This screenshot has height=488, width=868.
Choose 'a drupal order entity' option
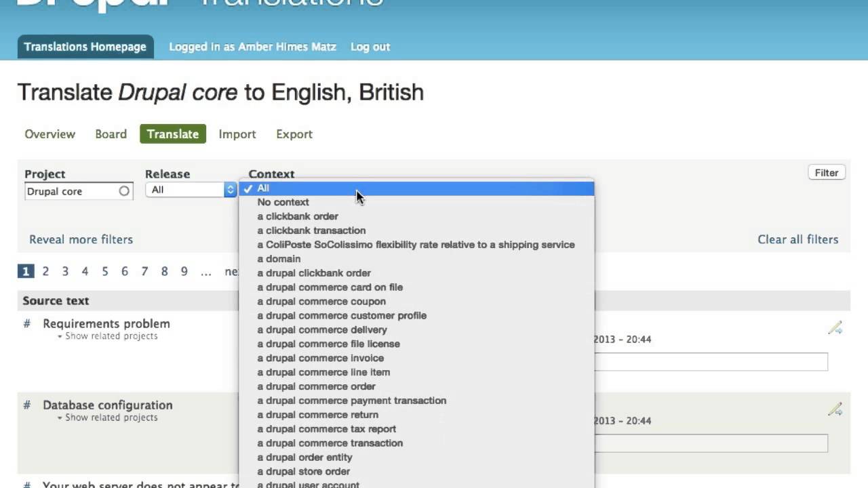[x=416, y=458]
